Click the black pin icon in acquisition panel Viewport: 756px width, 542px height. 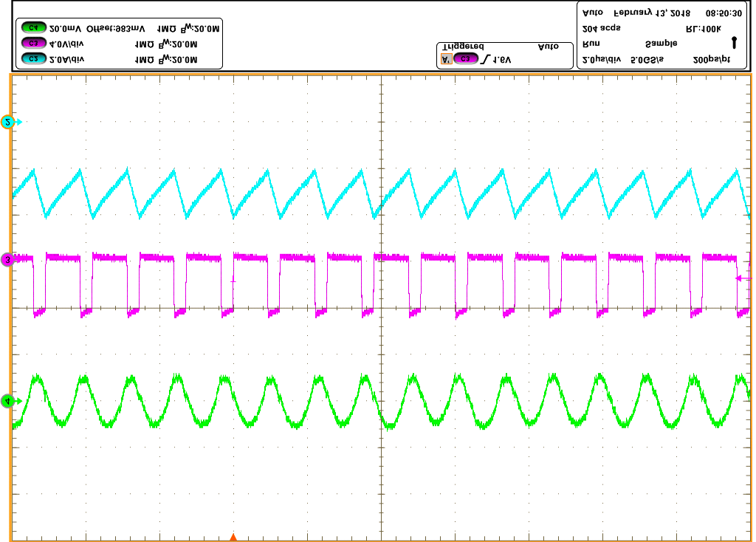tap(733, 43)
